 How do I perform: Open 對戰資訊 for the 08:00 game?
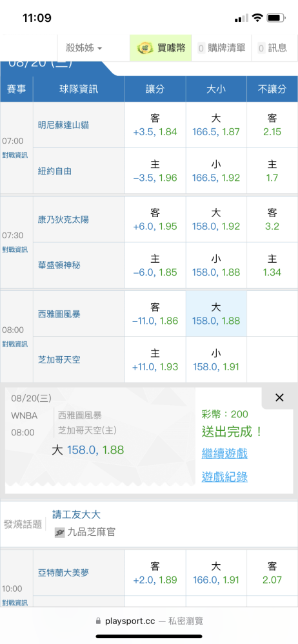[15, 344]
